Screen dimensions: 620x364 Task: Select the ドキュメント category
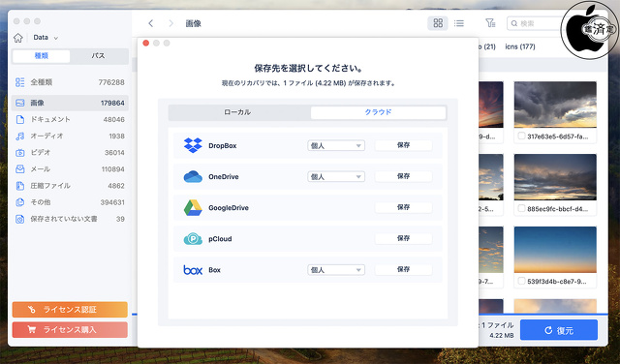pos(70,119)
